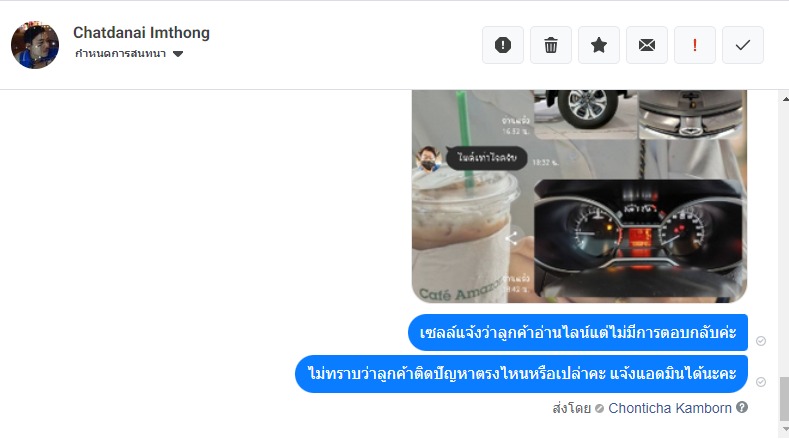The image size is (789, 439).
Task: Select message about sales rep LINE reply
Action: [x=578, y=332]
